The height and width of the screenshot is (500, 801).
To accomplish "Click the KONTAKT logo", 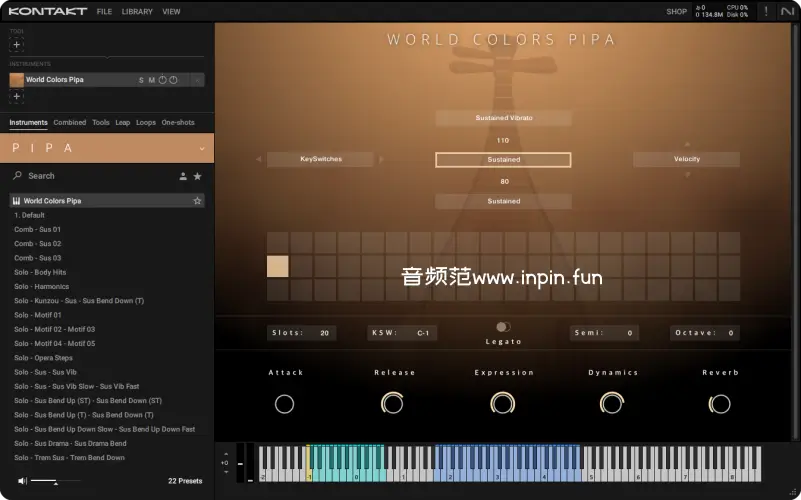I will point(48,11).
